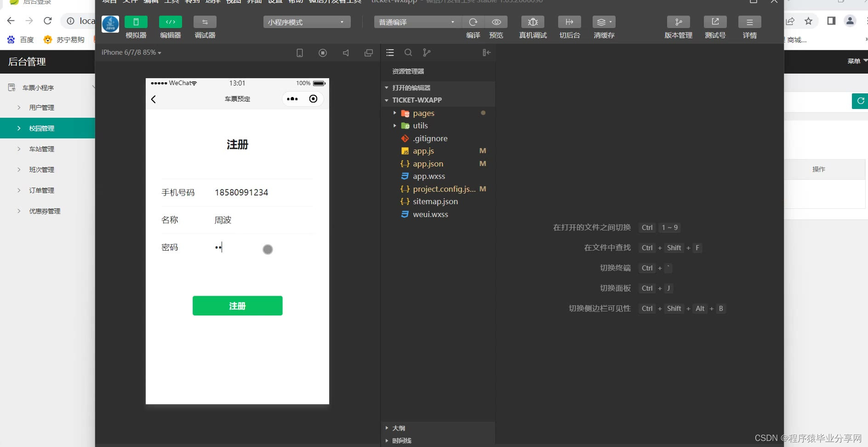Open the 详情 details panel
The image size is (868, 447).
click(750, 22)
